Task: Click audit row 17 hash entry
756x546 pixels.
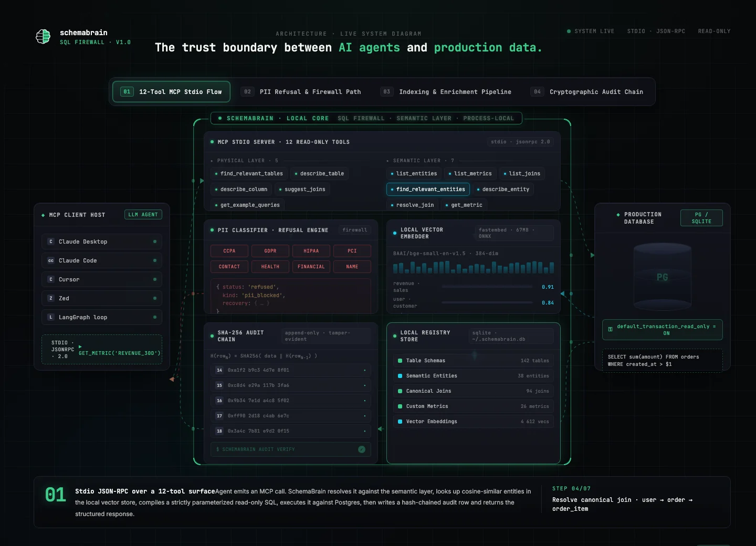Action: tap(291, 416)
